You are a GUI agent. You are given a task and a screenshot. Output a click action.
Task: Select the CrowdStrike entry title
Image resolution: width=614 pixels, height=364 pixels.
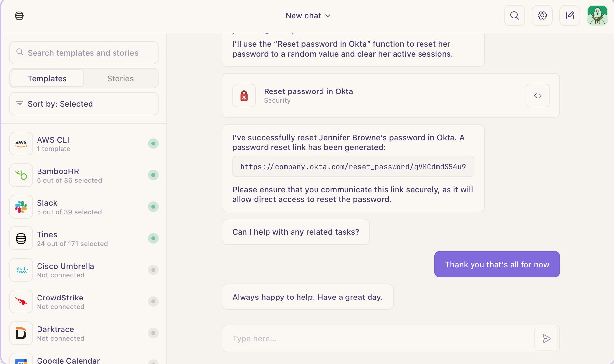pos(60,298)
